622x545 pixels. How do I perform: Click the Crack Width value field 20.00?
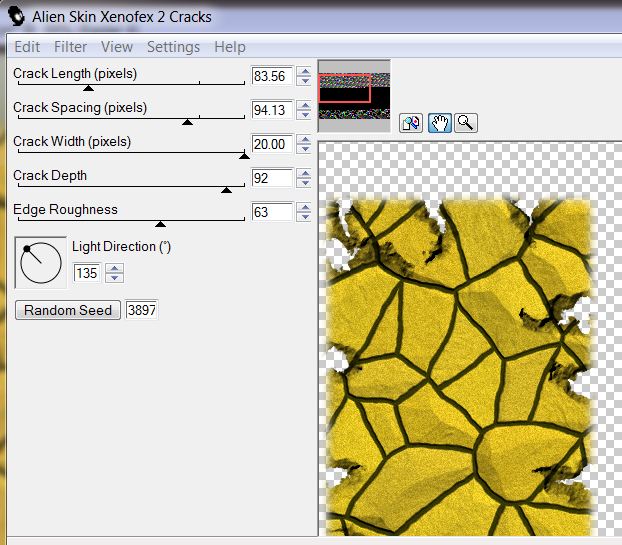click(x=272, y=144)
